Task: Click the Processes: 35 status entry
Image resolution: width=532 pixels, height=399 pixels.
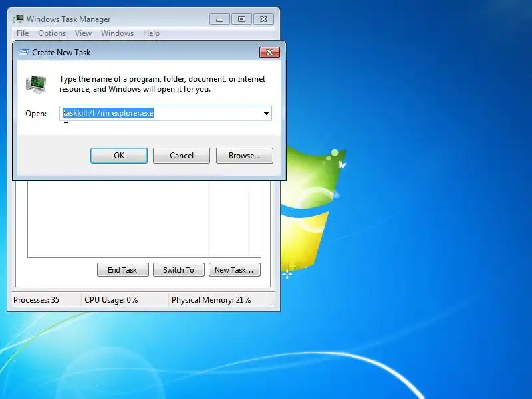Action: tap(36, 300)
